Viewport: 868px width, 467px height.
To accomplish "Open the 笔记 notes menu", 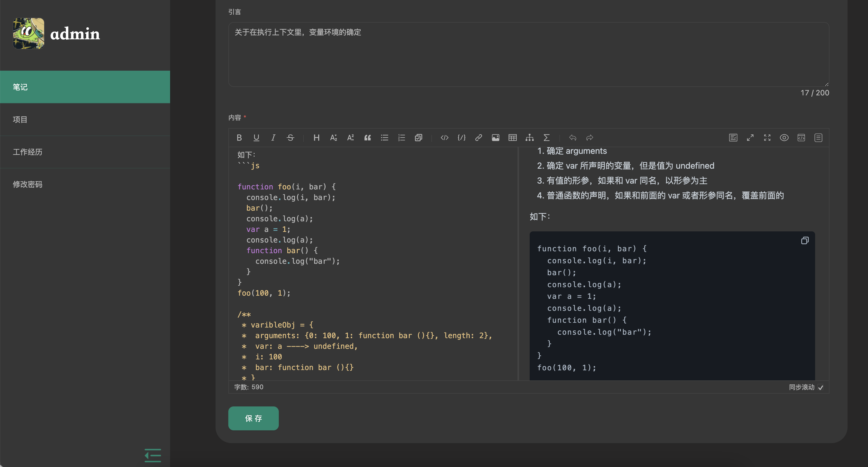I will tap(85, 87).
